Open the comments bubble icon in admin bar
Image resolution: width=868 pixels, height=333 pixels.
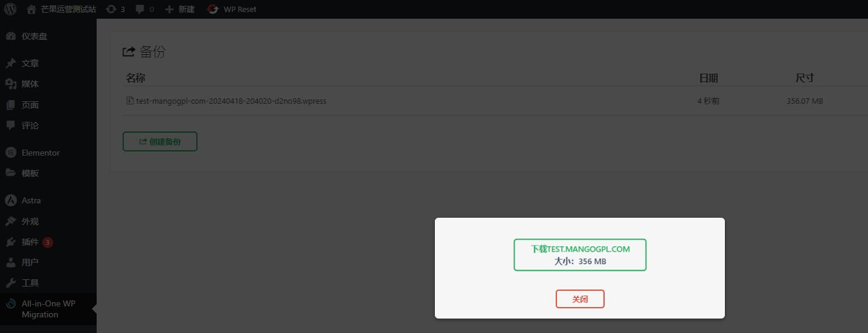(140, 9)
